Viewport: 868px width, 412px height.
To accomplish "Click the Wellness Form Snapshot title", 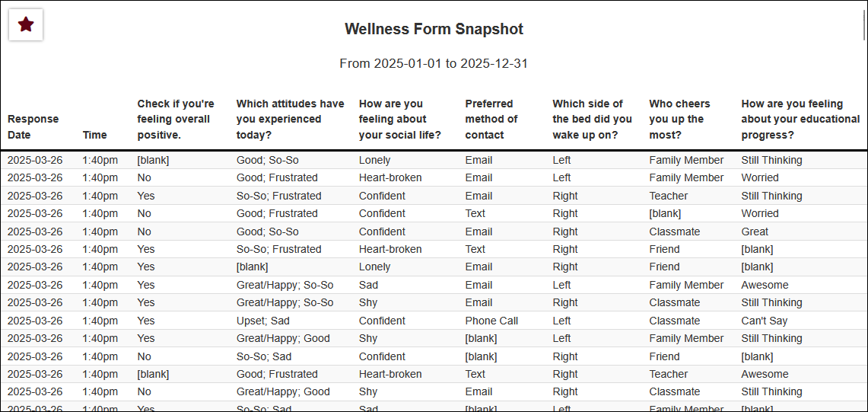I will [434, 30].
